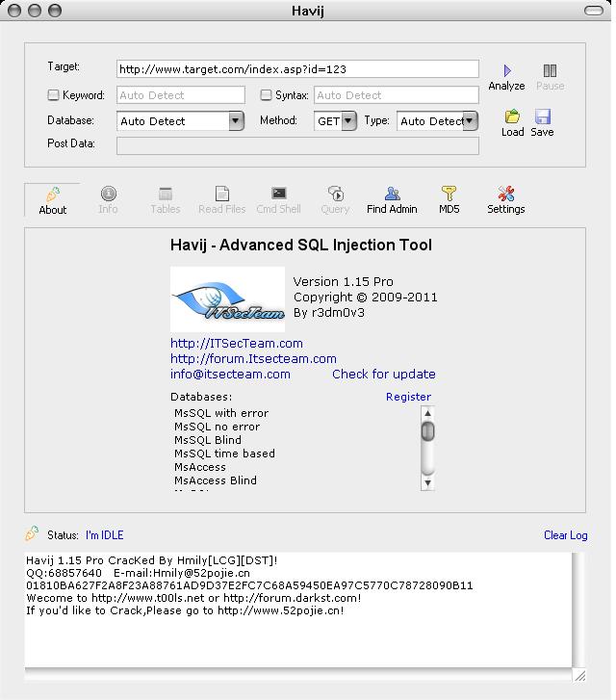The width and height of the screenshot is (616, 700).
Task: Click the 'If you'd like to Crack' log line
Action: pyautogui.click(x=185, y=610)
